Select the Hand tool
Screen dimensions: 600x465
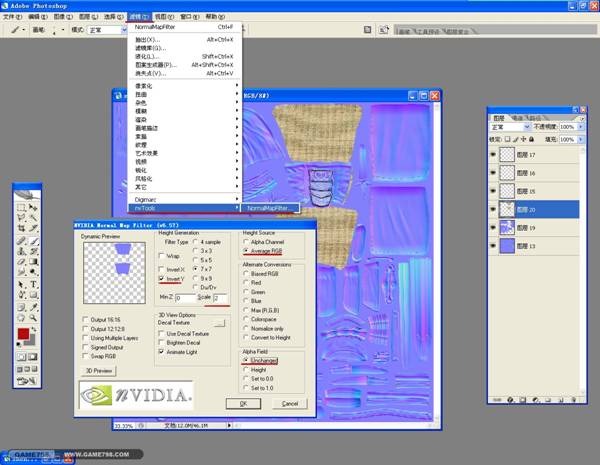[21, 318]
